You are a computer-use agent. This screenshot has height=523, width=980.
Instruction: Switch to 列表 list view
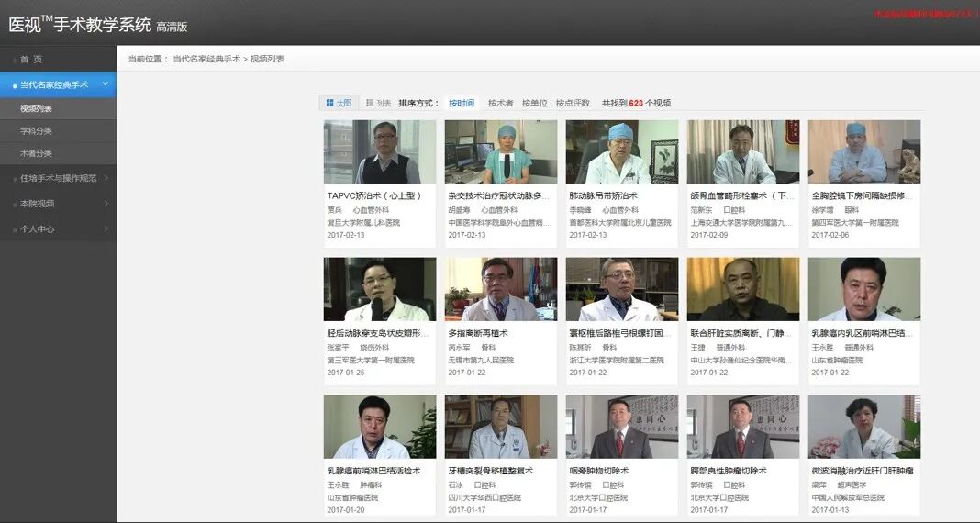pos(379,103)
